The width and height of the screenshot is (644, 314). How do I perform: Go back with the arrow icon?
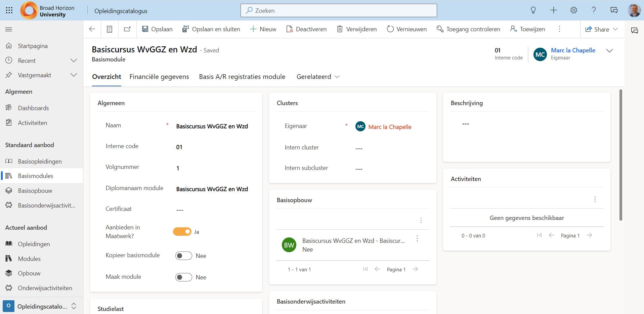(92, 29)
